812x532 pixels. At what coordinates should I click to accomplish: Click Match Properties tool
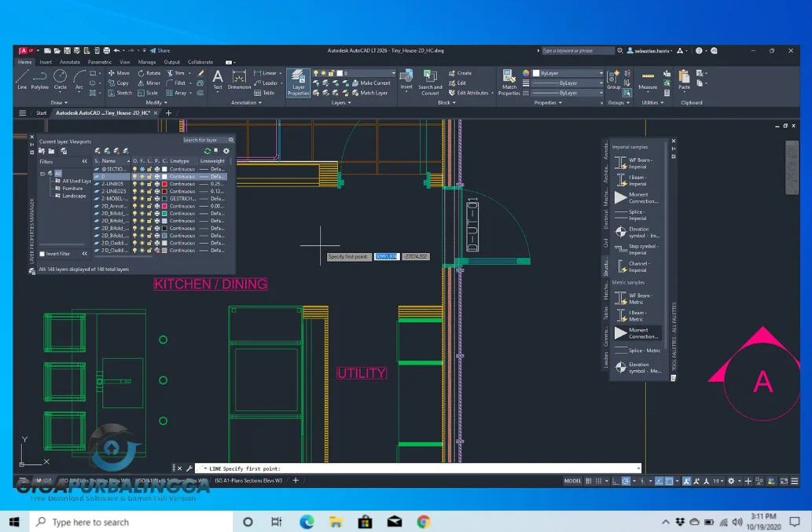click(509, 83)
